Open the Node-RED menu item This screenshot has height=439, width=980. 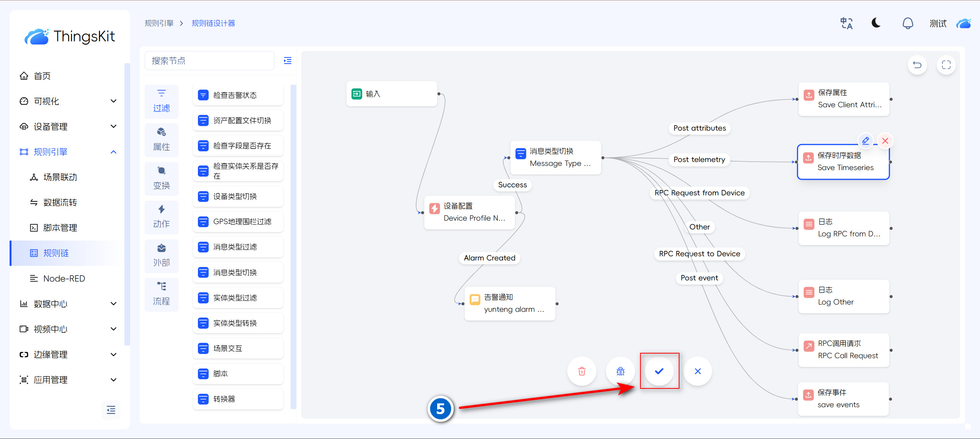(64, 278)
